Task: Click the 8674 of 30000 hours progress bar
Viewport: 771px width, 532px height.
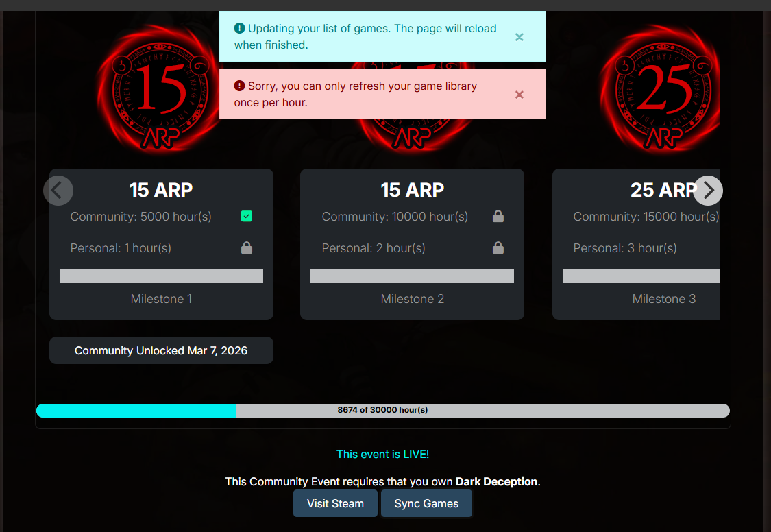Action: point(382,410)
